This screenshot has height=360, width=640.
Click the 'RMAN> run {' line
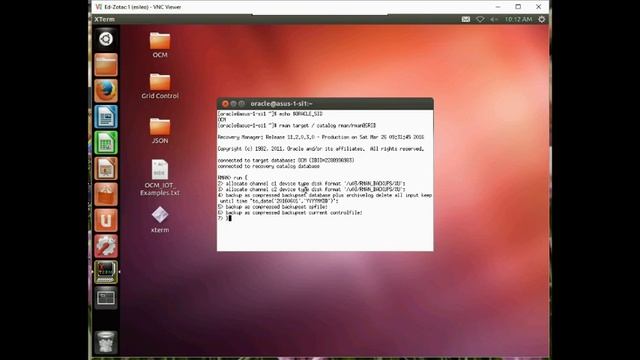pyautogui.click(x=233, y=178)
